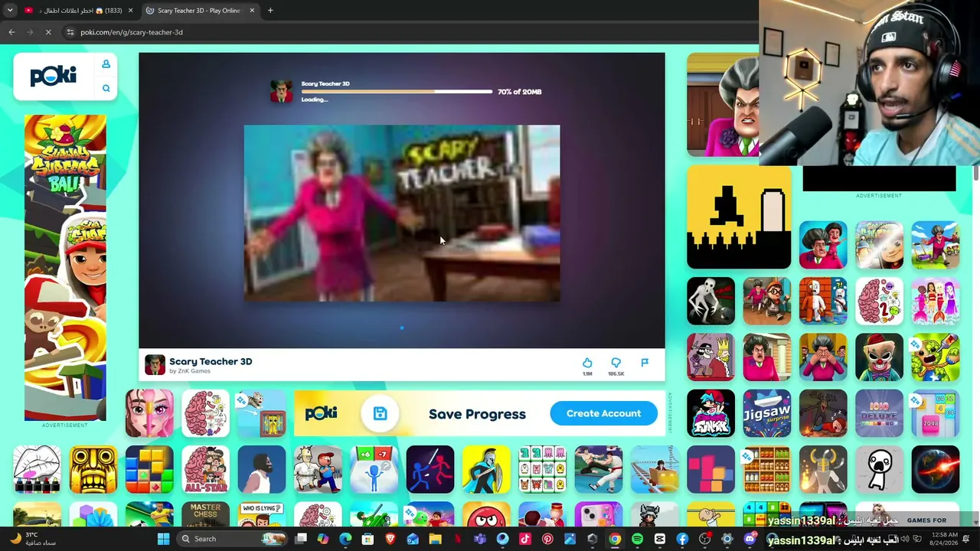Open the Brain Test All-Star game thumbnail
The height and width of the screenshot is (551, 980).
tap(205, 469)
